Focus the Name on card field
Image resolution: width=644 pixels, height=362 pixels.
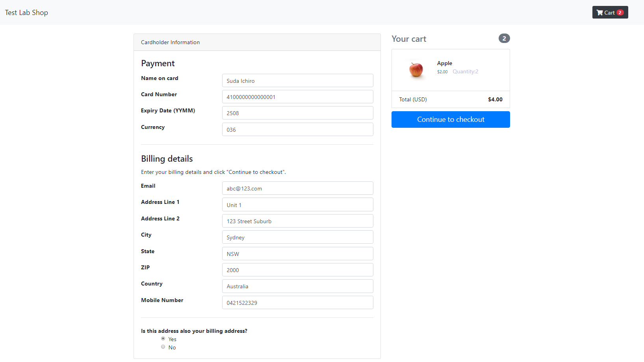point(297,80)
